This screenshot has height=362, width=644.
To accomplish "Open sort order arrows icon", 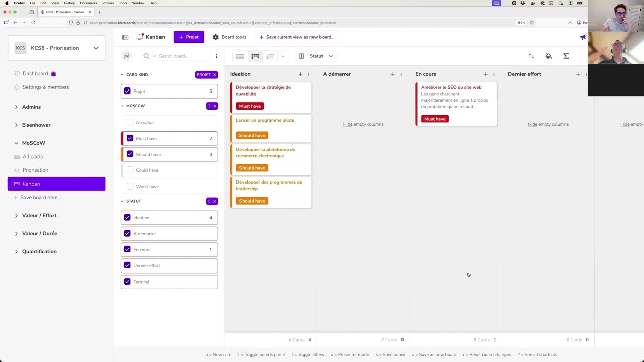I will tap(531, 56).
